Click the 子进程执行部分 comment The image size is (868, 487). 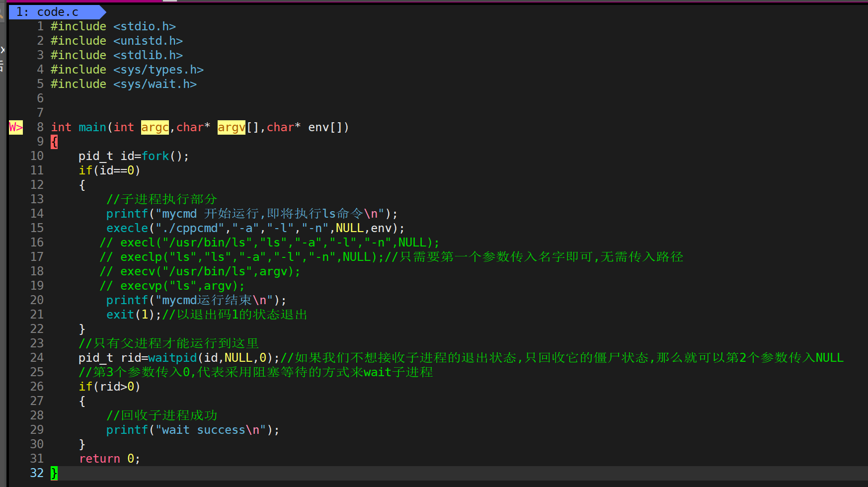[162, 199]
